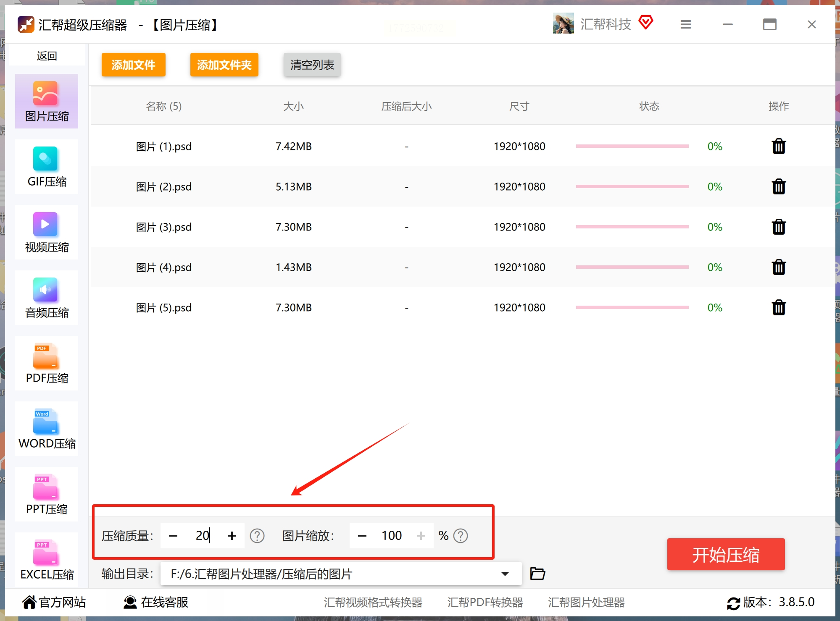Screen dimensions: 840x621
Task: Open 音频压缩 tool
Action: pos(47,298)
